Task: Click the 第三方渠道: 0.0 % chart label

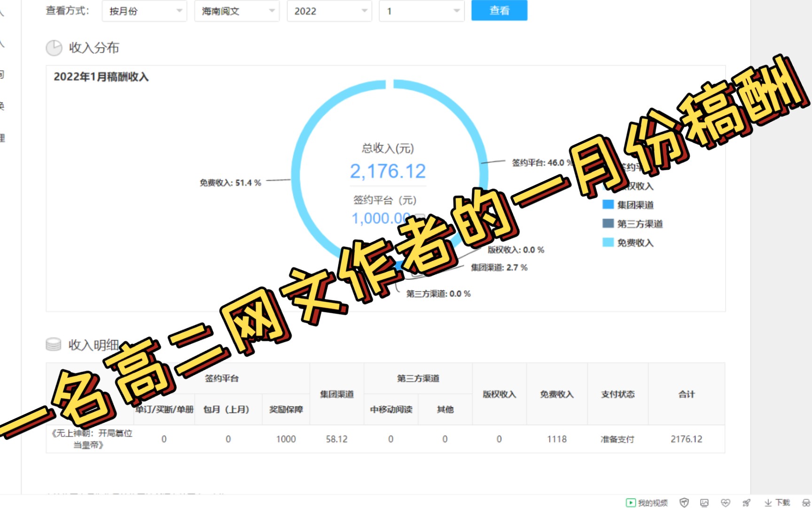Action: [x=438, y=294]
